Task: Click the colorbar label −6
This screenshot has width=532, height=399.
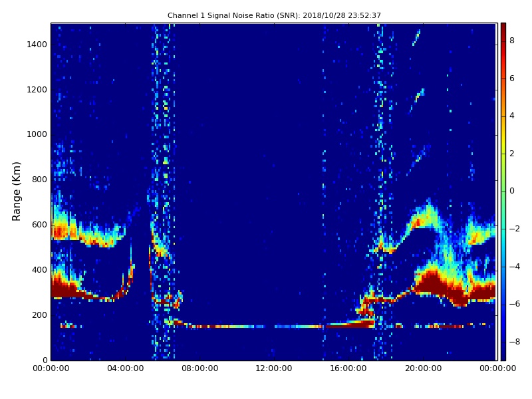Action: point(515,304)
